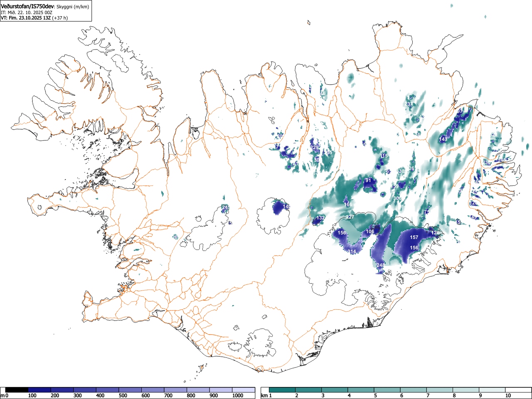532x399 pixels.
Task: Click the 600–700 m legend segment
Action: click(x=153, y=390)
